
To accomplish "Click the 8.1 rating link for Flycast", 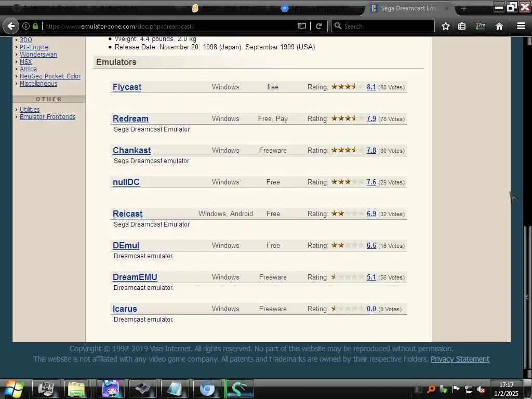I will click(371, 87).
